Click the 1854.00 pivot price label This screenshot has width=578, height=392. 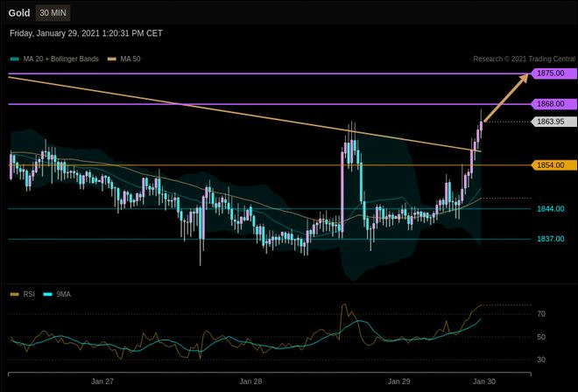[x=553, y=165]
